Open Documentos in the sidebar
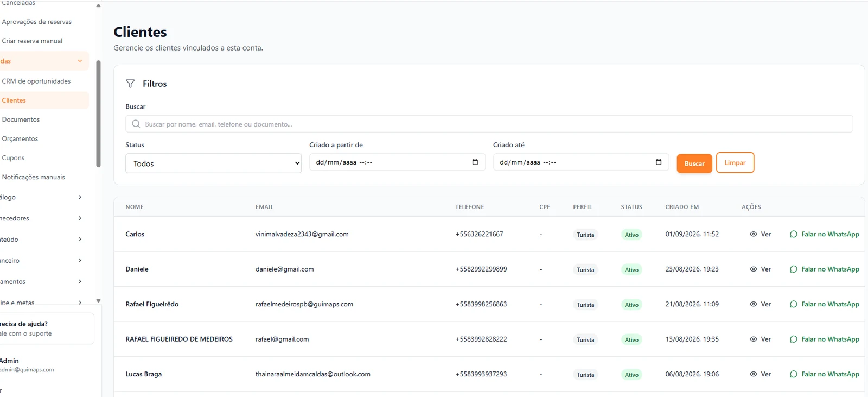 [x=21, y=119]
